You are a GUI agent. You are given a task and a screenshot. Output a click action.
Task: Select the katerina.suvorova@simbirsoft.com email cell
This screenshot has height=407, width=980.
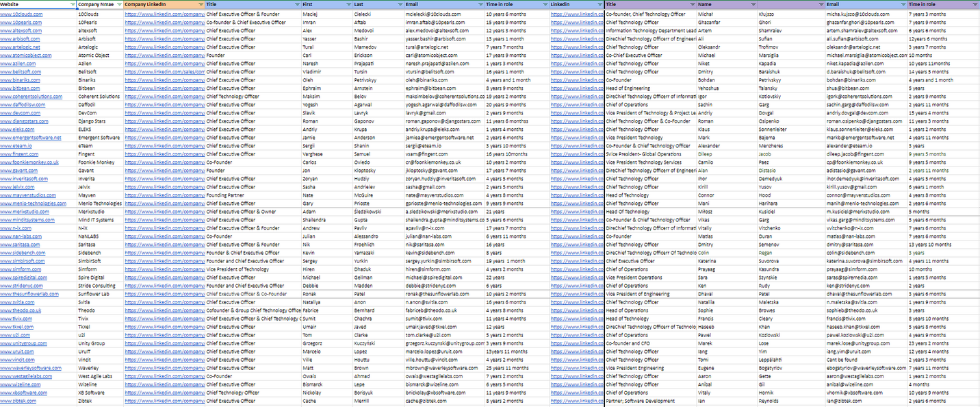[866, 261]
